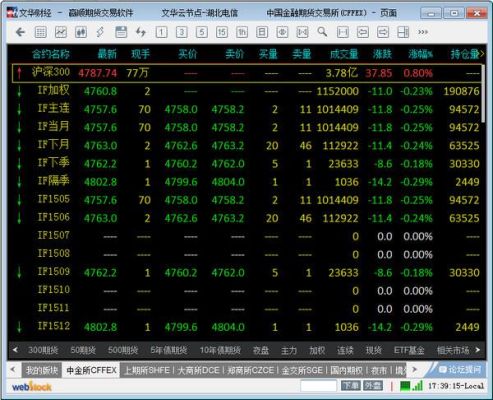Image resolution: width=493 pixels, height=400 pixels.
Task: Select the 夜盘 category tab
Action: [x=261, y=350]
